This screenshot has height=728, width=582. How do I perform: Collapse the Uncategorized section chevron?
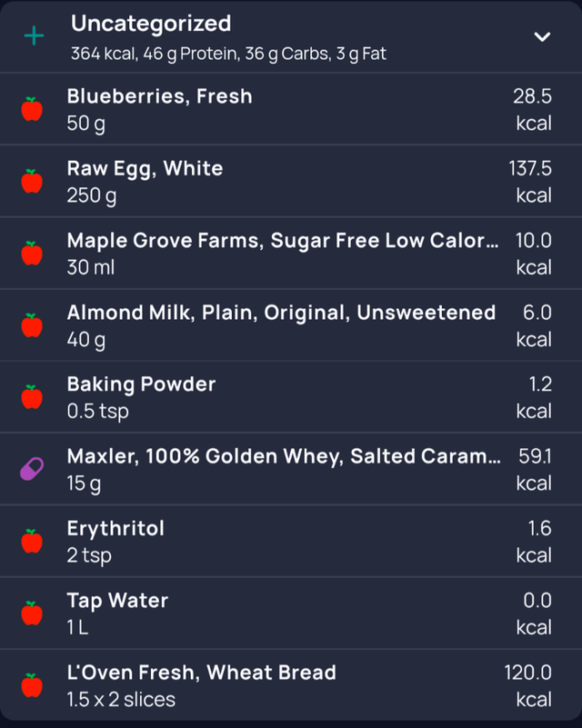coord(542,36)
